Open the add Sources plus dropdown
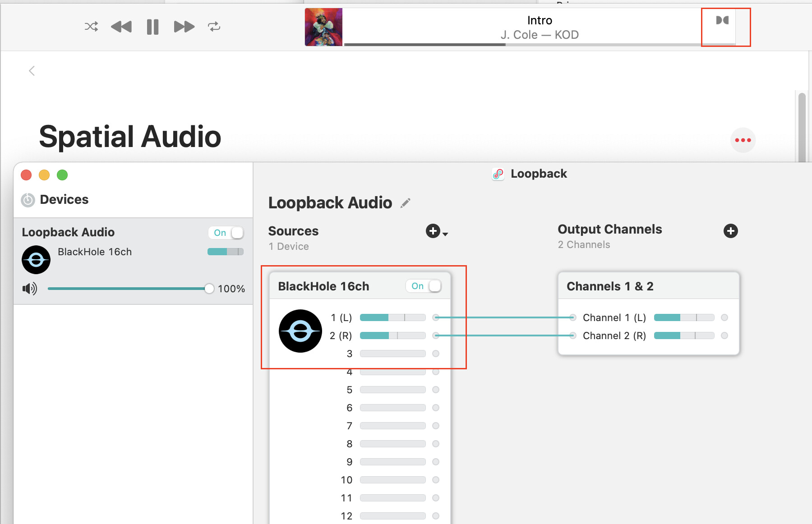 [437, 231]
